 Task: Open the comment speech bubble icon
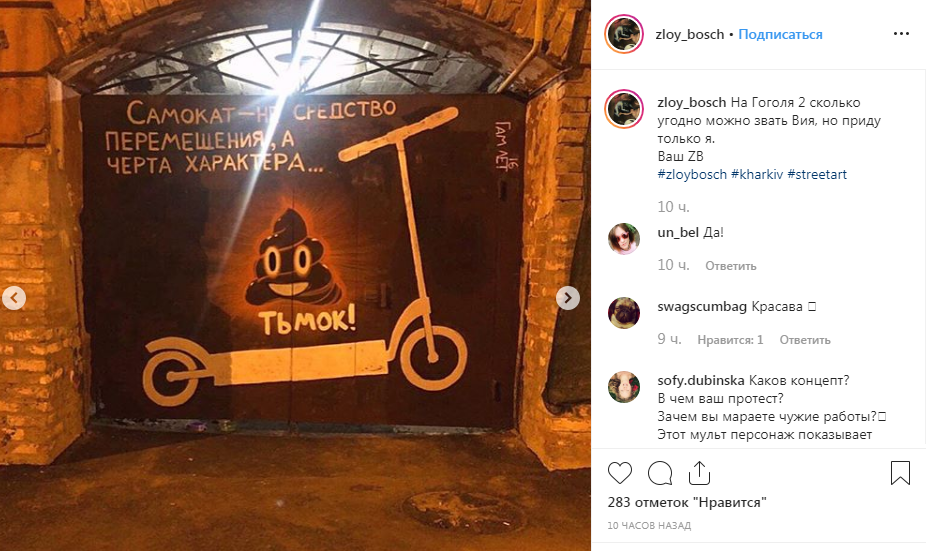[x=660, y=473]
